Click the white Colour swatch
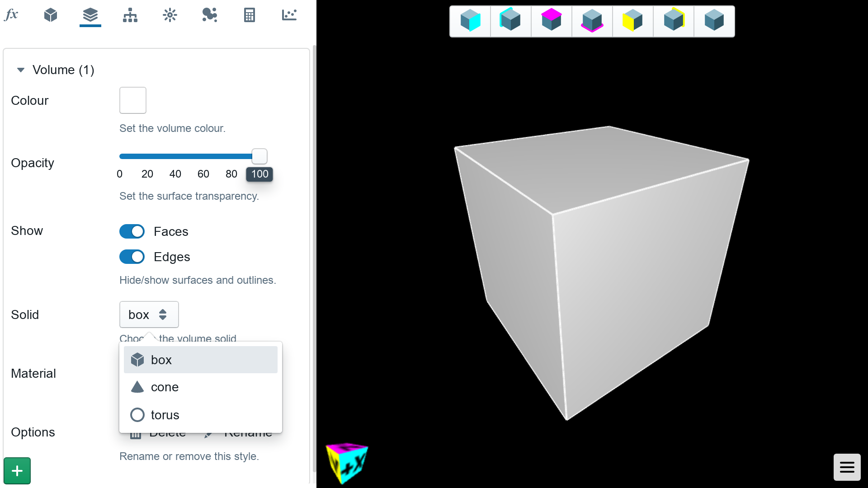 (x=132, y=100)
